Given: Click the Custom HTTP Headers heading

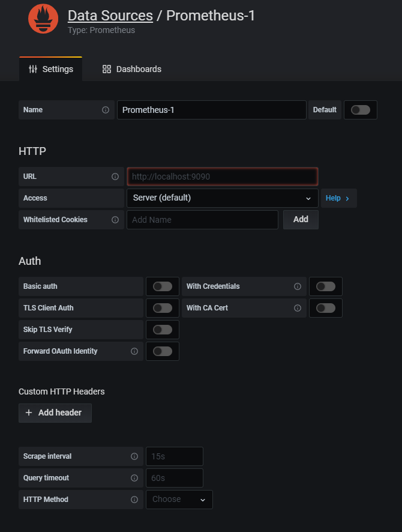Looking at the screenshot, I should (62, 391).
